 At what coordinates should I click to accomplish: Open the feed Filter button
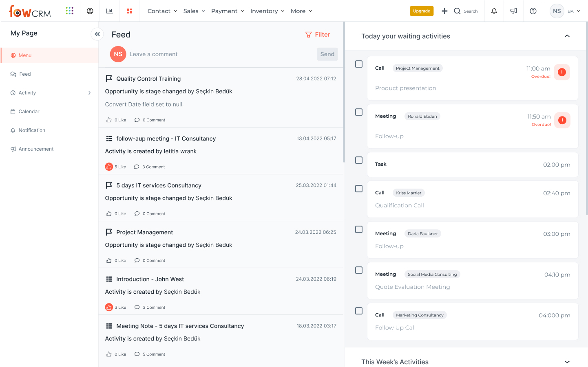pyautogui.click(x=318, y=35)
